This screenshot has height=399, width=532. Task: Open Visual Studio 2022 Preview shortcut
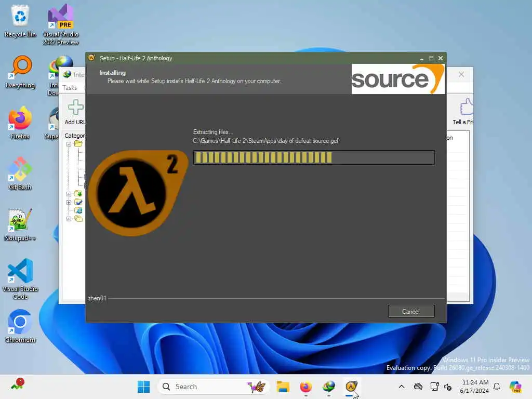pos(61,24)
